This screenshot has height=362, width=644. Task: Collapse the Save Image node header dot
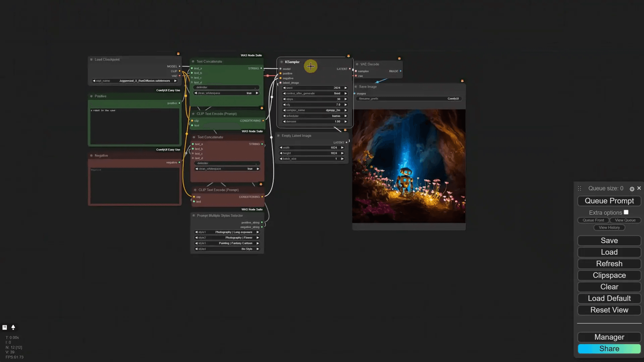point(356,86)
